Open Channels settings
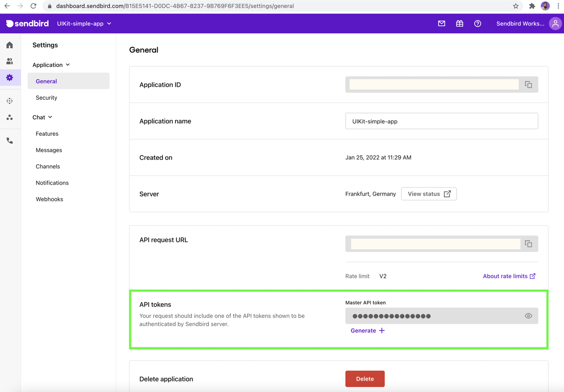The image size is (564, 392). (48, 166)
